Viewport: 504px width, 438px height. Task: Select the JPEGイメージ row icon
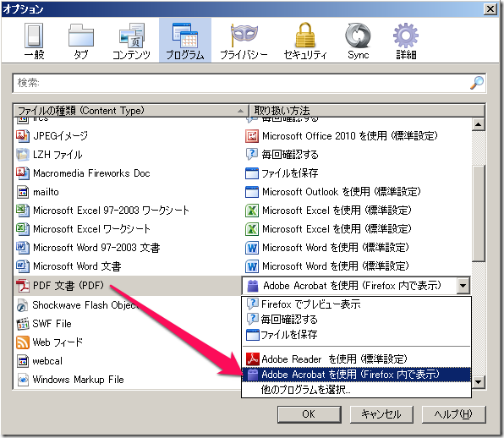pos(23,136)
